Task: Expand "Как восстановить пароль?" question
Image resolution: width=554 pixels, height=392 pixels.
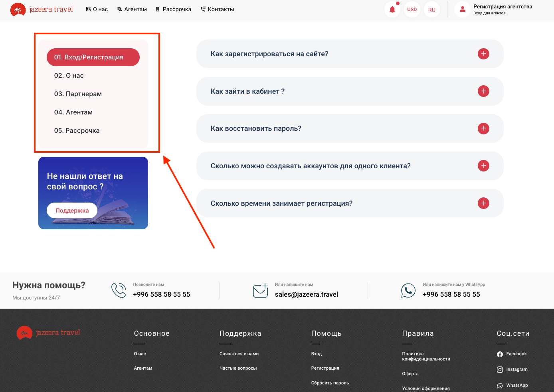Action: pyautogui.click(x=483, y=128)
